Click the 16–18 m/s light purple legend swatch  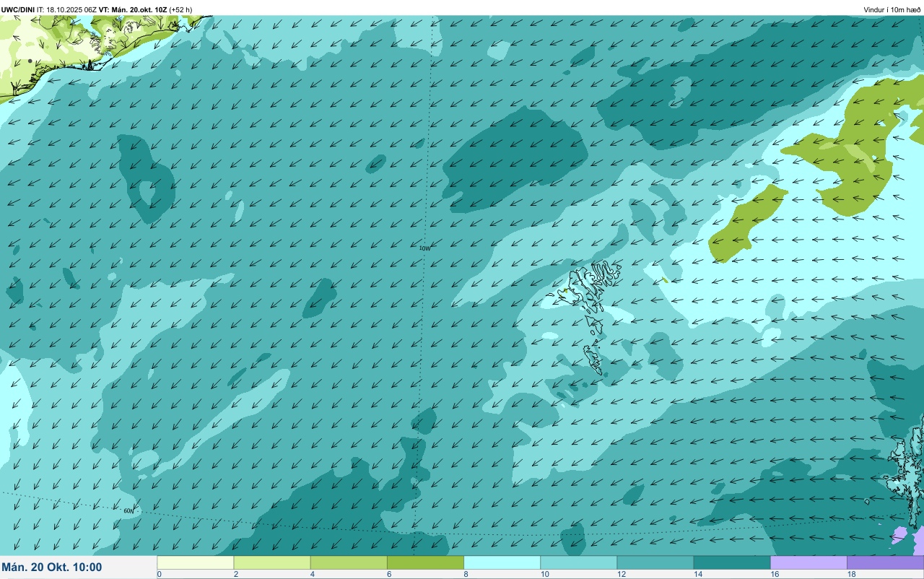tap(808, 562)
